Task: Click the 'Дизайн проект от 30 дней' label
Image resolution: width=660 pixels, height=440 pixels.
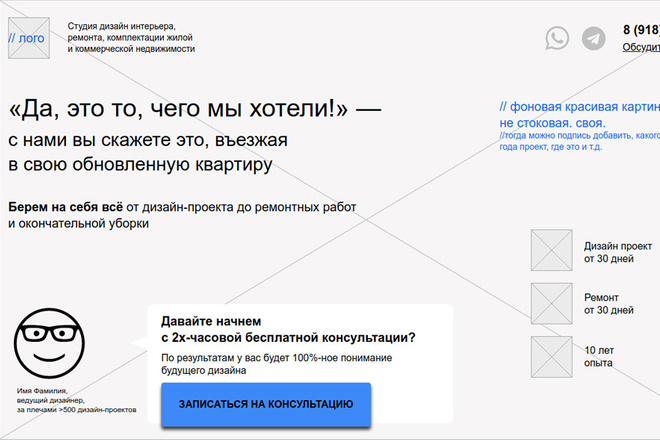Action: tap(617, 252)
